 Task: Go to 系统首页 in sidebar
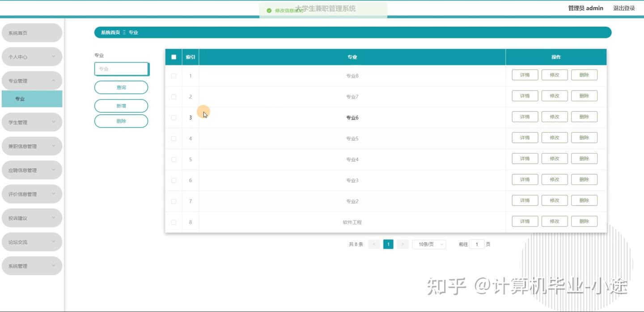pos(32,33)
